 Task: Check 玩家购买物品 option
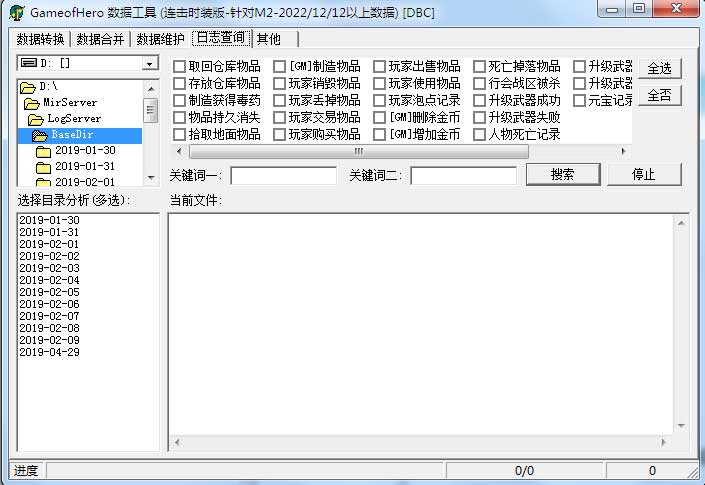coord(280,134)
